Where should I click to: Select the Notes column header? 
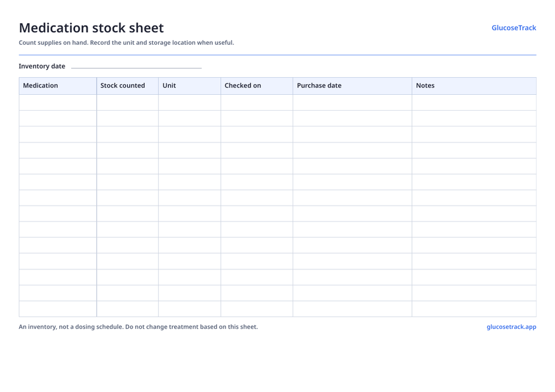[x=474, y=86]
